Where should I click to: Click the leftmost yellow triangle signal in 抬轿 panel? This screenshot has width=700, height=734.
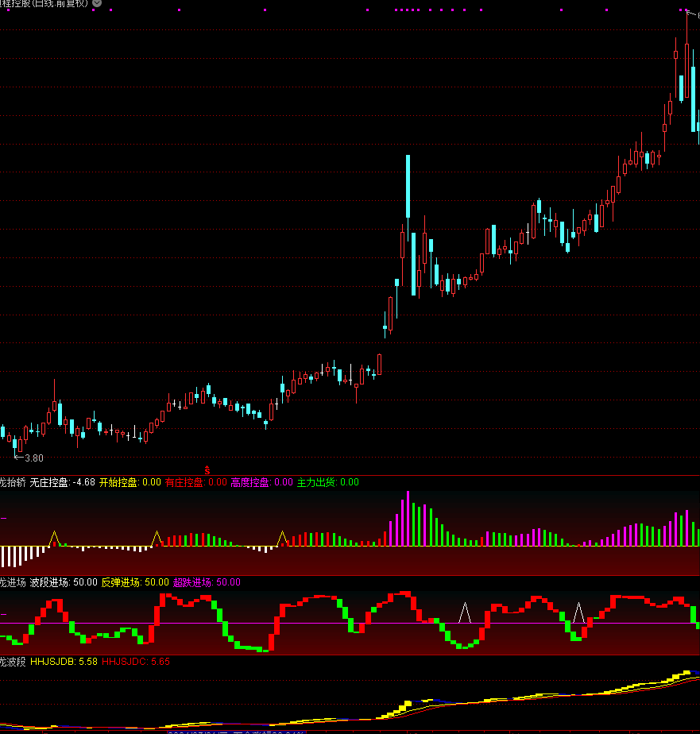point(54,539)
